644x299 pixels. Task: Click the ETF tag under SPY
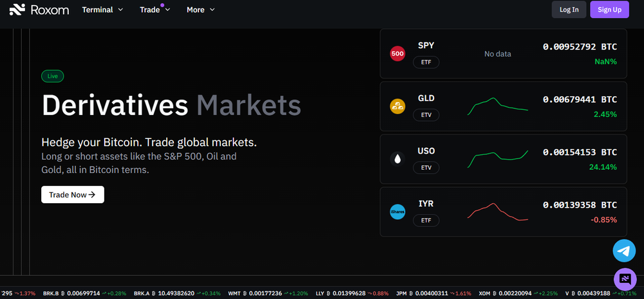(426, 62)
